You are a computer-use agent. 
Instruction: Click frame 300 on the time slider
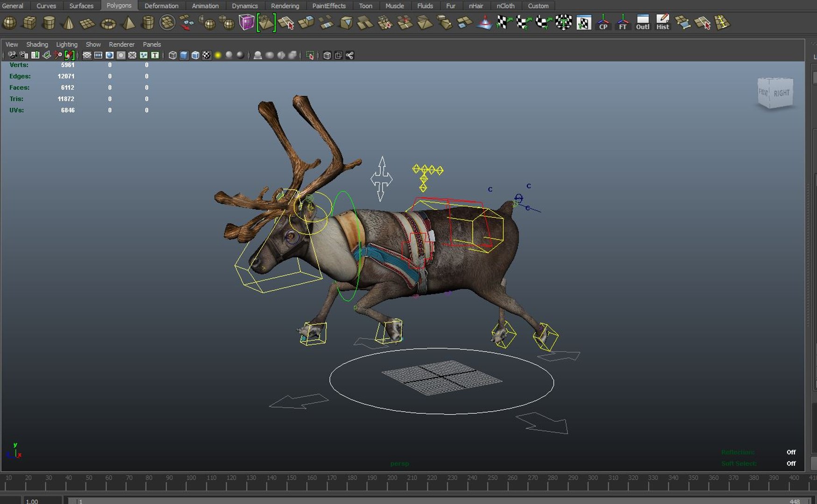tap(593, 478)
